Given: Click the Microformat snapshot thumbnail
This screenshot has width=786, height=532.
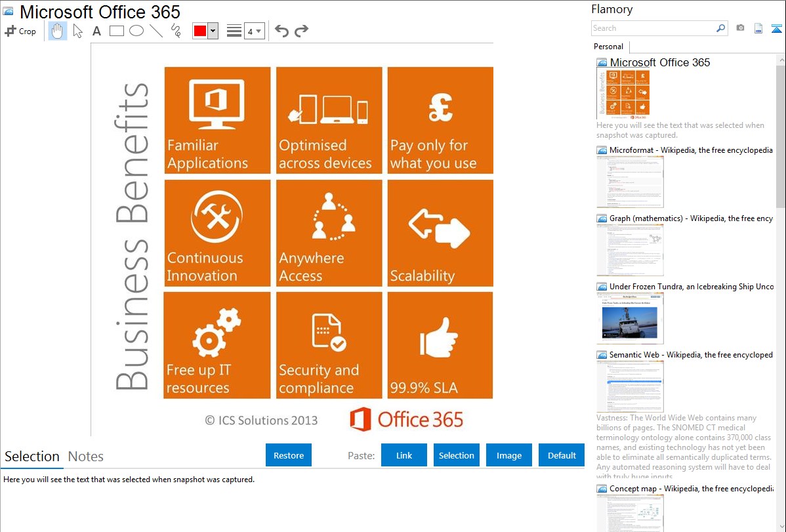Looking at the screenshot, I should (630, 182).
